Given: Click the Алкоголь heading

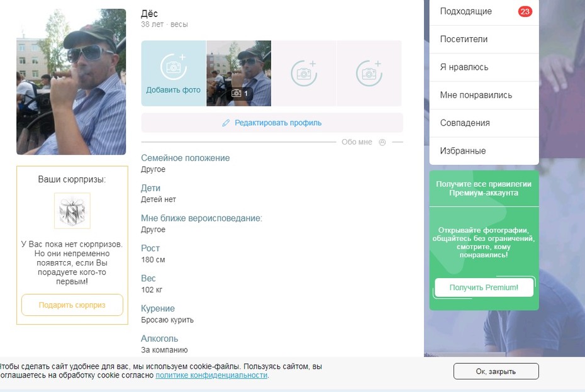Looking at the screenshot, I should click(159, 339).
